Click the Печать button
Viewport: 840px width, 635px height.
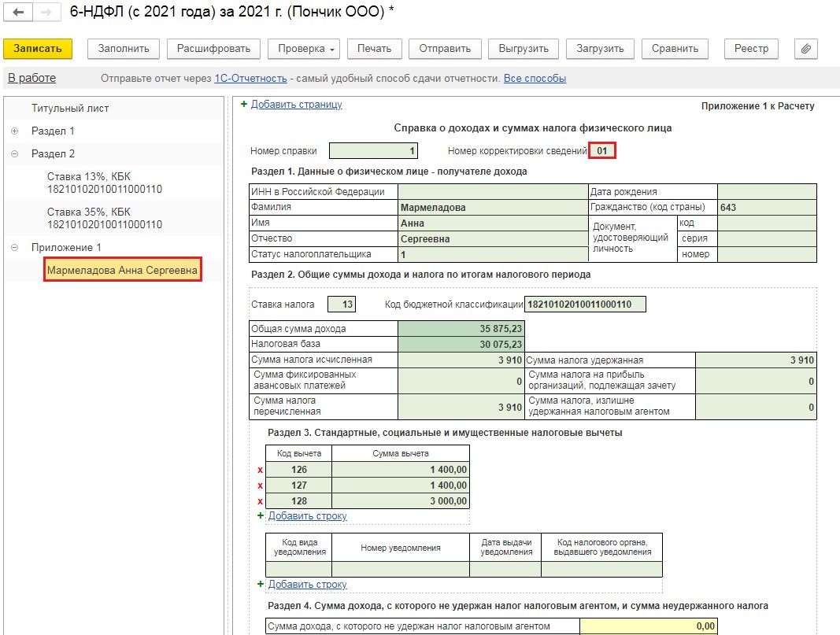[375, 49]
